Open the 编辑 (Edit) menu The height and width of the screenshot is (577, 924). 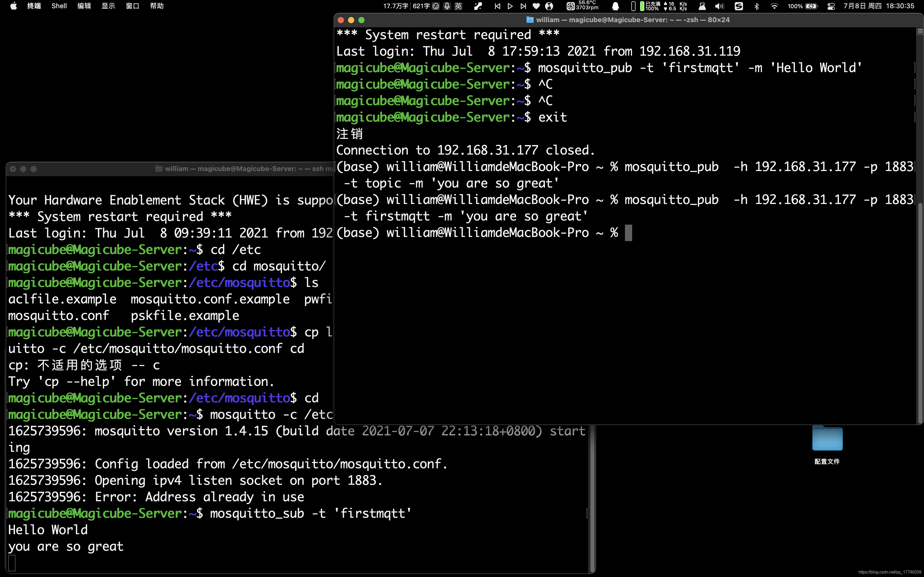pyautogui.click(x=84, y=6)
